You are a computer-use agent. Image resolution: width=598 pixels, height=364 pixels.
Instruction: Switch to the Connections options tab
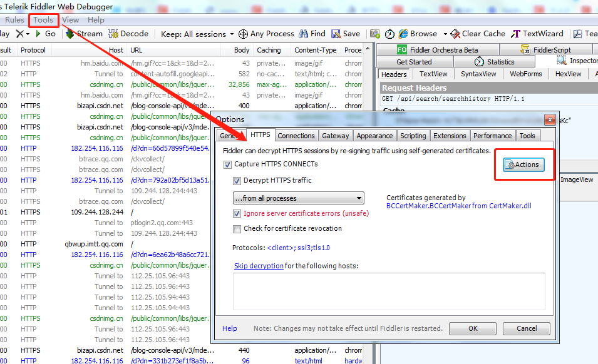pos(296,136)
